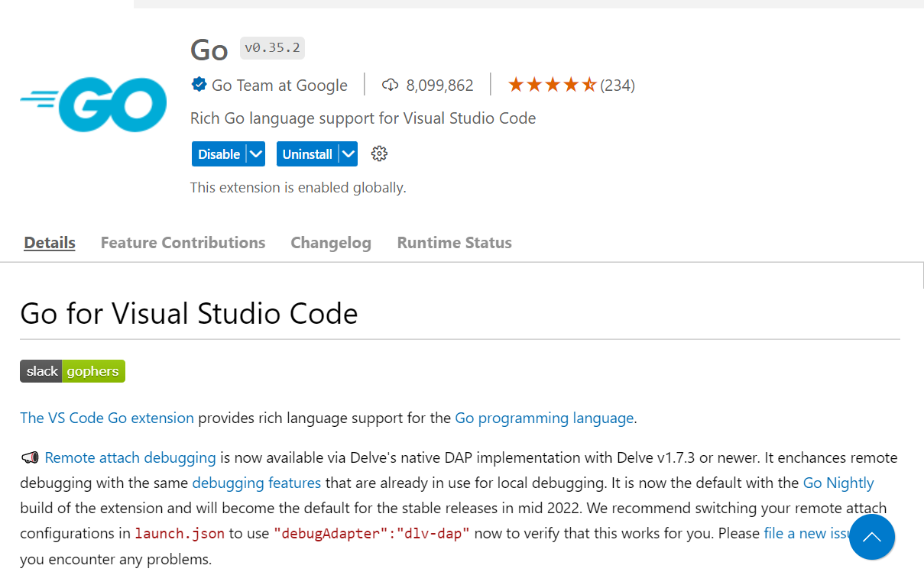Open the debugging features link

[257, 483]
